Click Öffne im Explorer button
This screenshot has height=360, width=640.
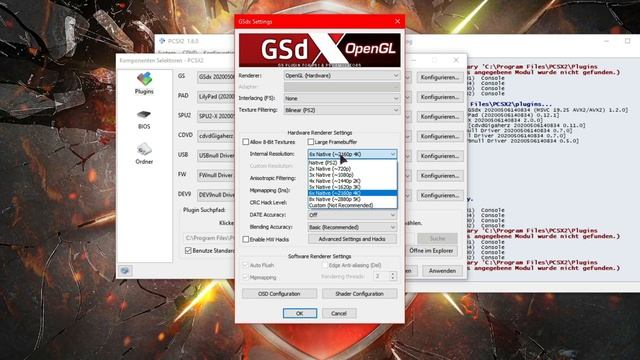(431, 251)
